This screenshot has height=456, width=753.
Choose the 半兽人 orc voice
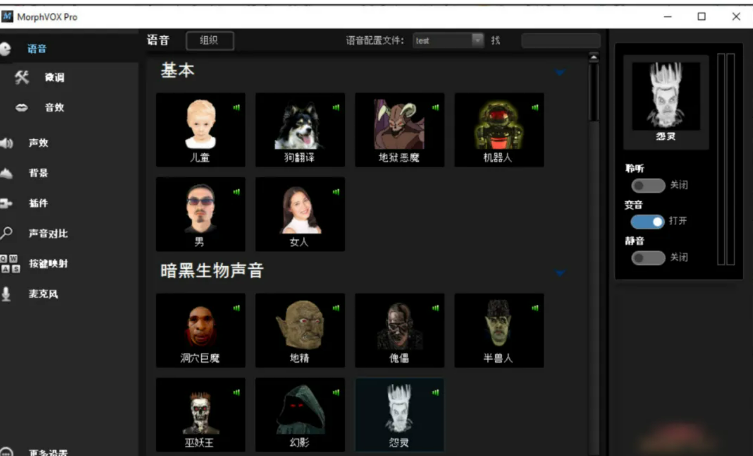tap(499, 331)
